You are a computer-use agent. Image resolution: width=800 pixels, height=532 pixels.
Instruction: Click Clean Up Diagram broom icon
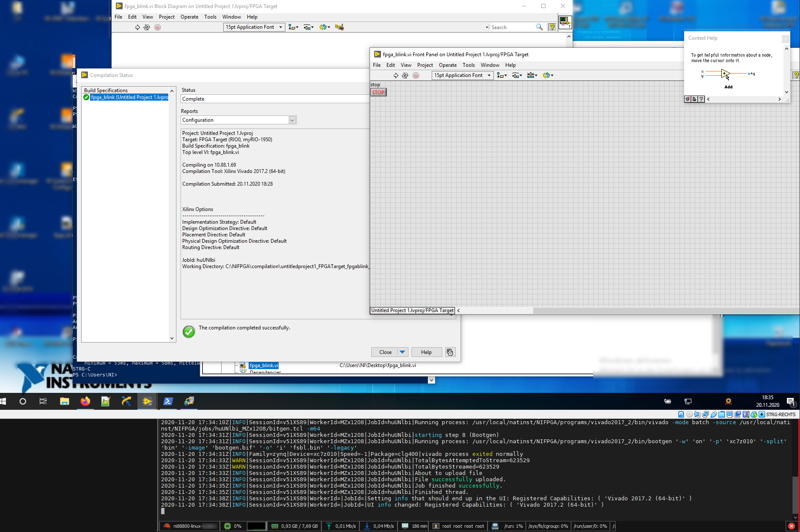click(x=339, y=27)
